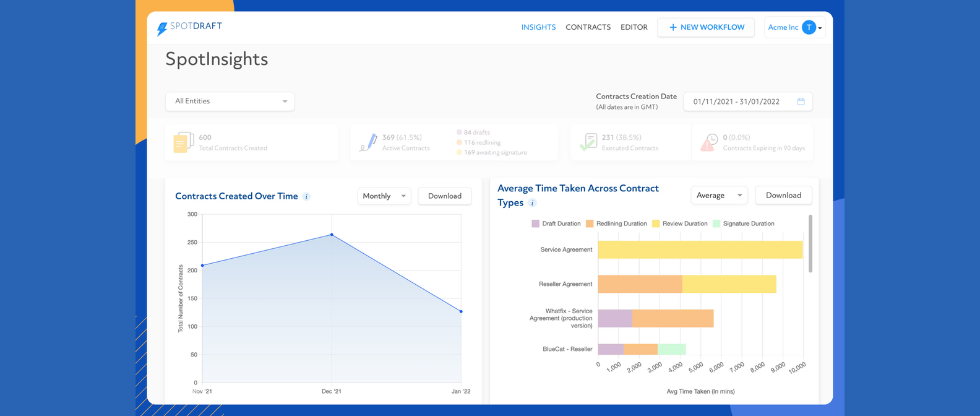This screenshot has height=416, width=980.
Task: Toggle Signature Duration legend swatch
Action: [716, 223]
